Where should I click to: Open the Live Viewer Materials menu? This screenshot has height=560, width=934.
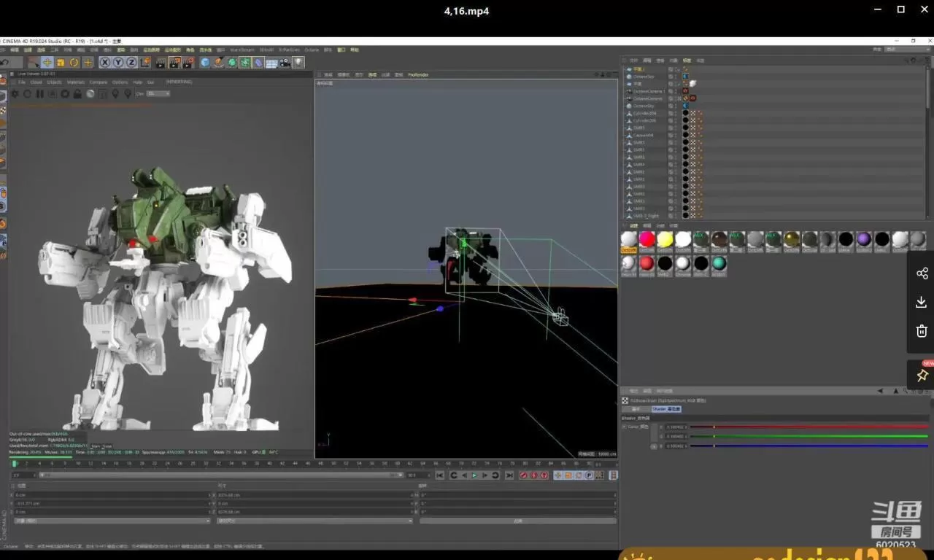coord(76,82)
